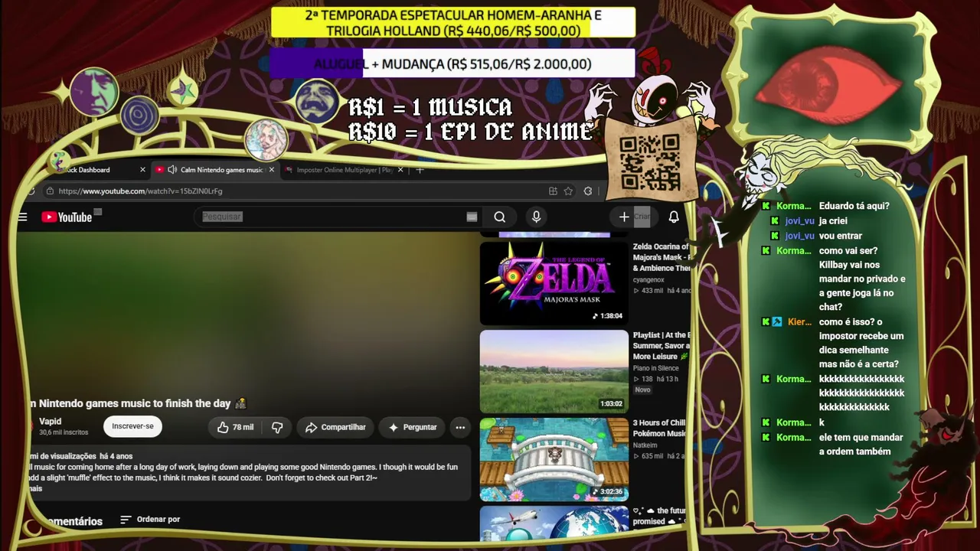Click the 1:38:04 duration badge on the Zelda thumbnail
Viewport: 980px width, 551px height.
point(608,316)
